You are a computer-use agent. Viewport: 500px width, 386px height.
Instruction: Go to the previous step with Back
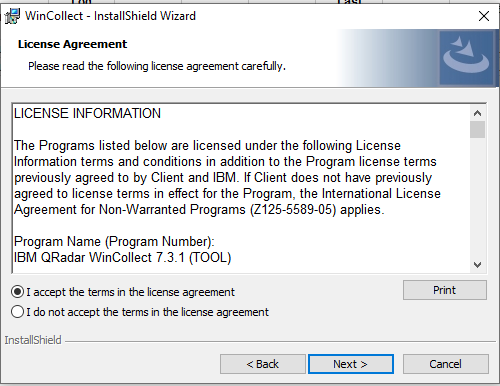(263, 364)
